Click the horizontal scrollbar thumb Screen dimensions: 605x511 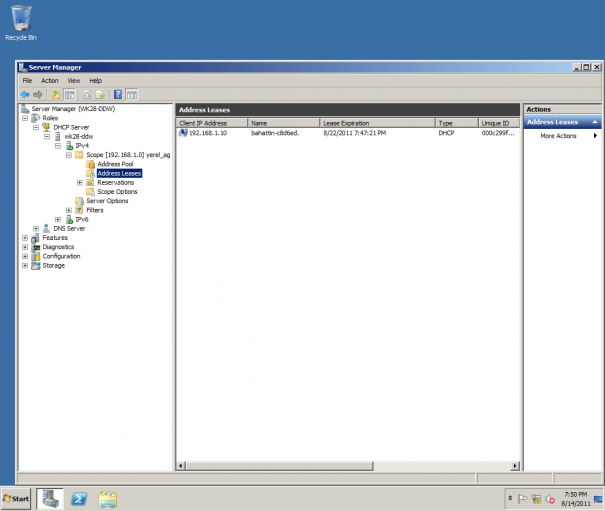pyautogui.click(x=279, y=466)
